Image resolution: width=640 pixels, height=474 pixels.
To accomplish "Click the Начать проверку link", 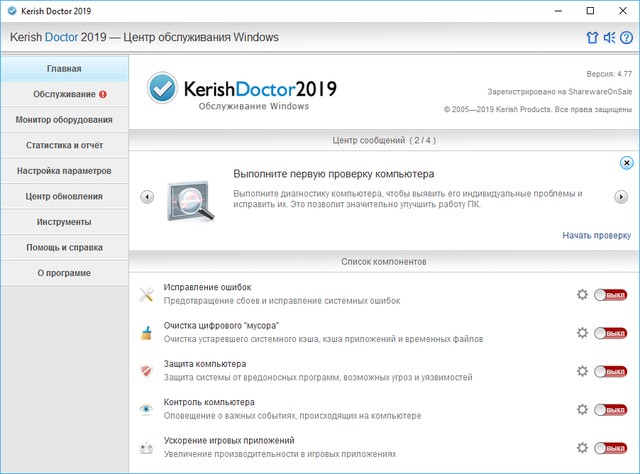I will click(596, 236).
